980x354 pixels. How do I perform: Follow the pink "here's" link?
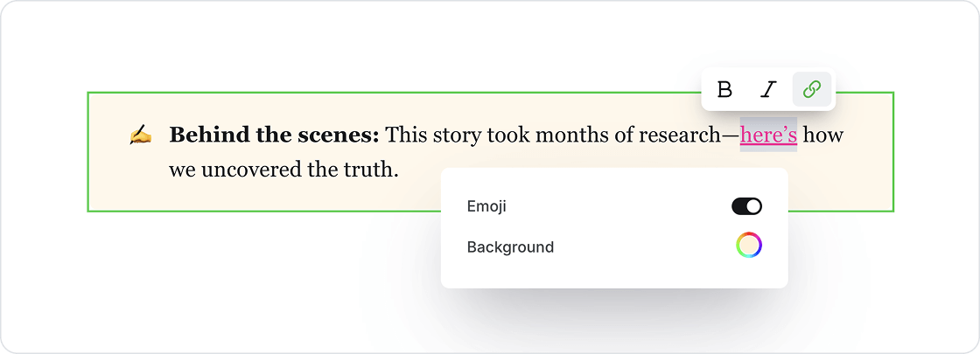tap(768, 135)
